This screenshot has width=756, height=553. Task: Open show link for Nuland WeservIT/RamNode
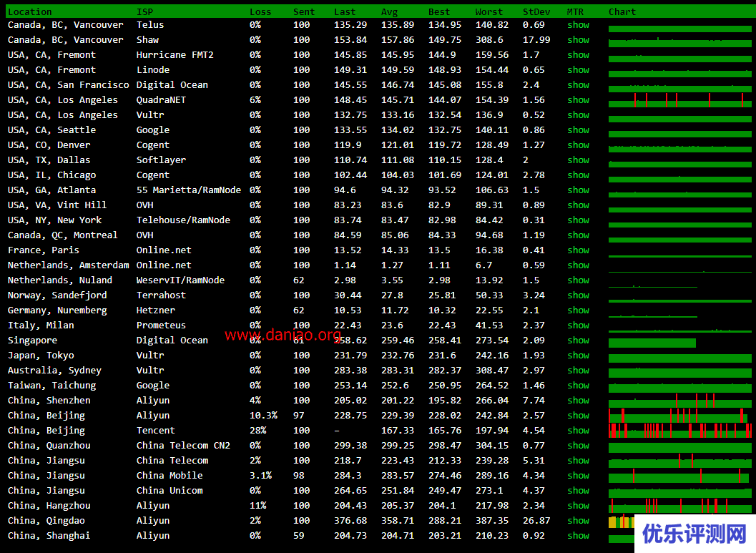click(x=578, y=280)
